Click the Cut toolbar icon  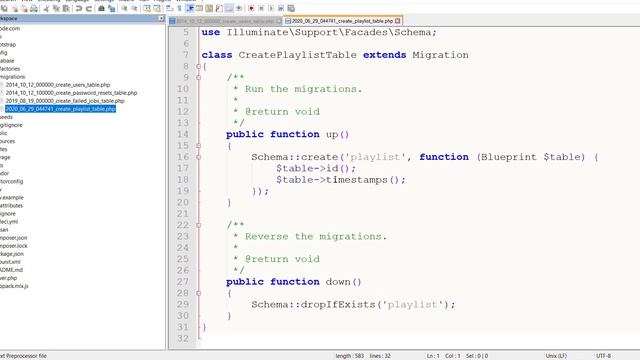coord(46,8)
